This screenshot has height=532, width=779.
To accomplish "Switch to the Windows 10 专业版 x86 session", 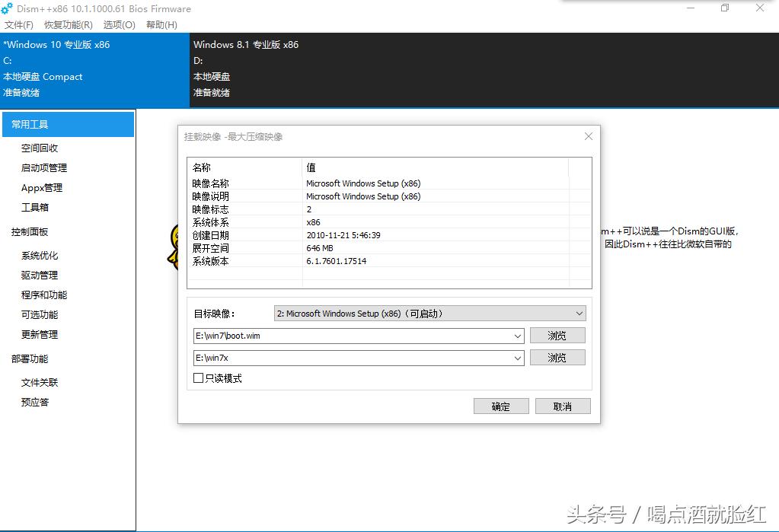I will point(67,68).
